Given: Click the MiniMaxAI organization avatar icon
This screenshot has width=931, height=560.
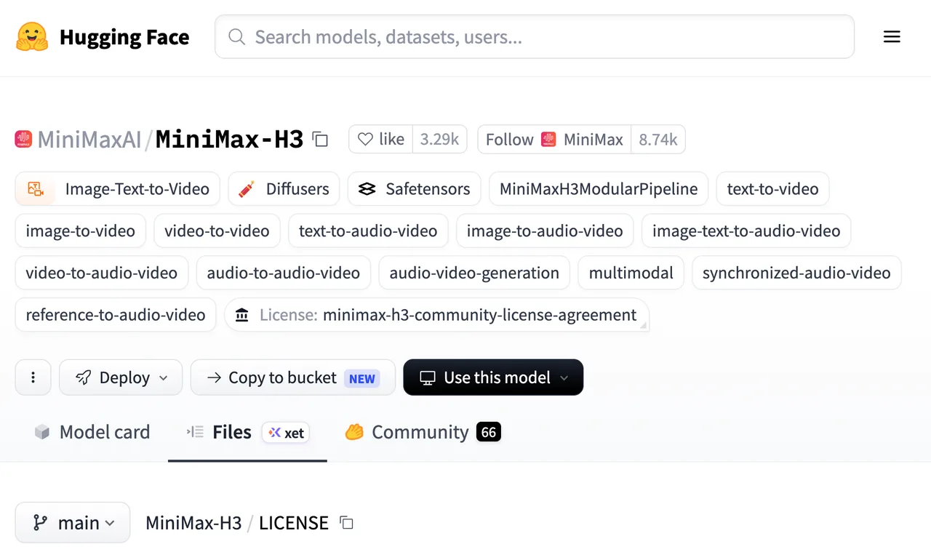Looking at the screenshot, I should tap(23, 139).
